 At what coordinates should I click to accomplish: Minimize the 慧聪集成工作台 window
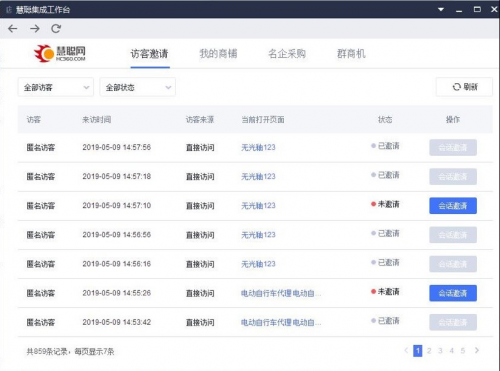[459, 10]
